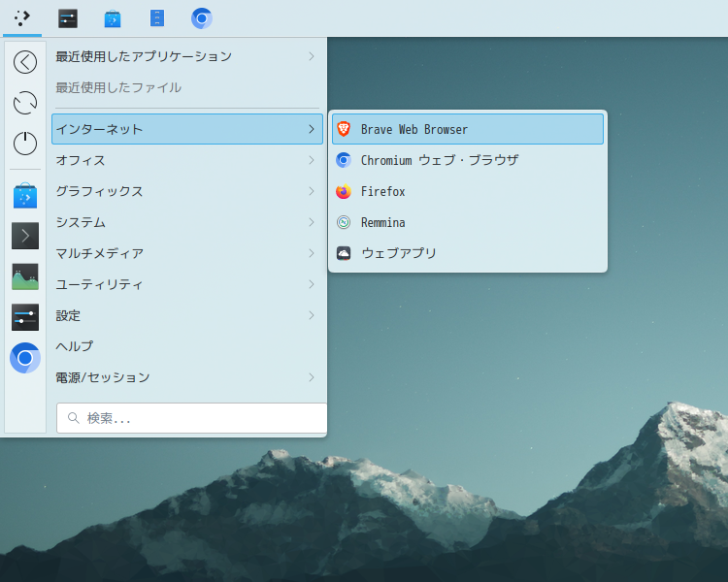Launch Chromium icon in top panel
728x582 pixels.
coord(202,18)
